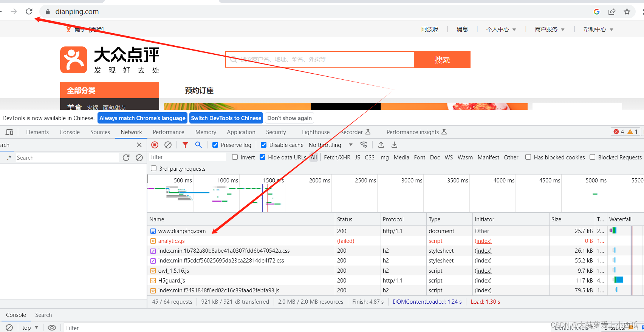Export HAR file download icon
Screen dimensions: 644x332
point(394,145)
